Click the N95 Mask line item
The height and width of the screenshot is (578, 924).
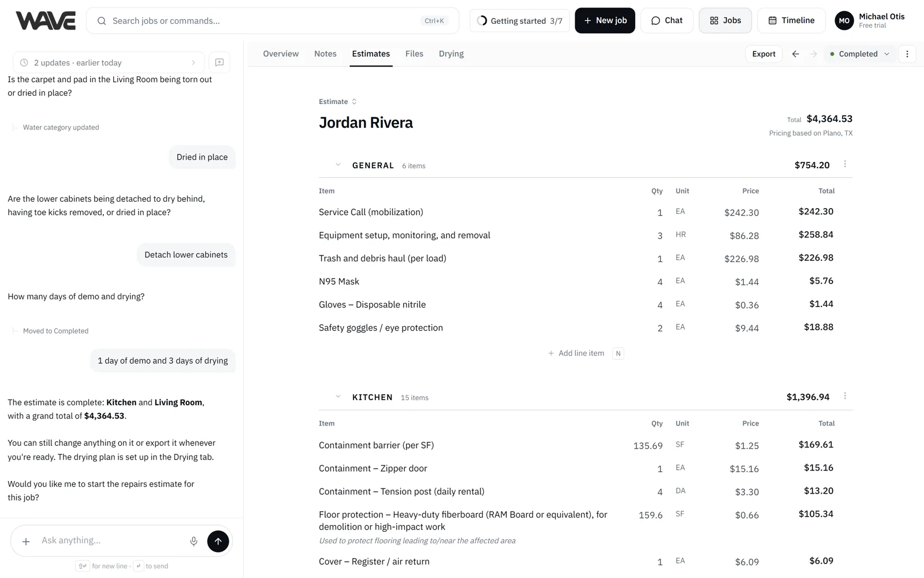[x=339, y=281]
